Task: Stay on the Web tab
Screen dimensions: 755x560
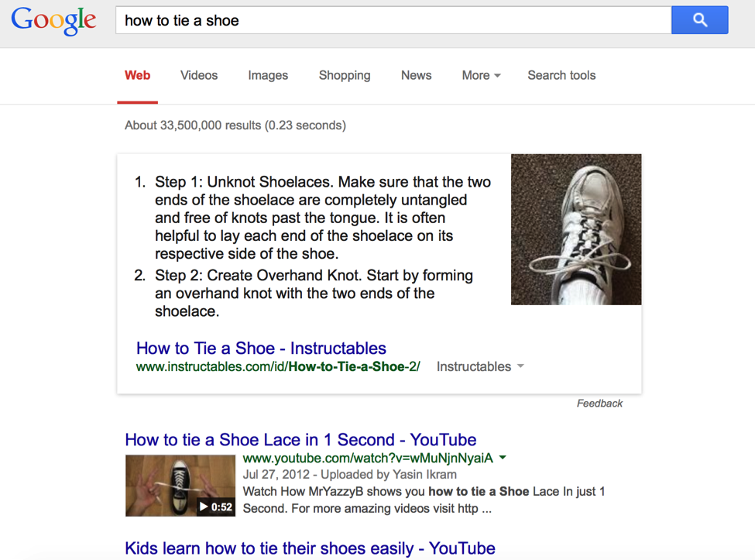Action: [137, 75]
